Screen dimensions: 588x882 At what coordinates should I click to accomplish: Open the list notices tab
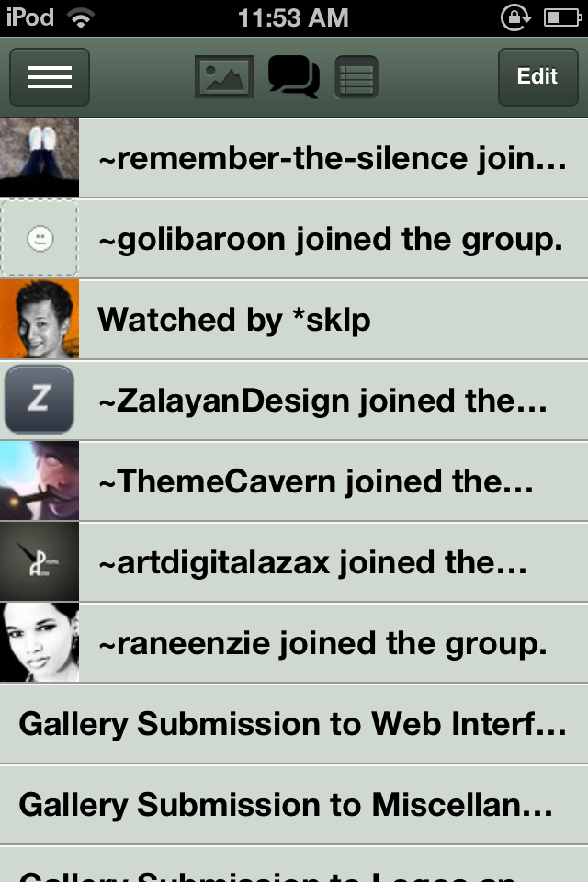click(x=356, y=77)
